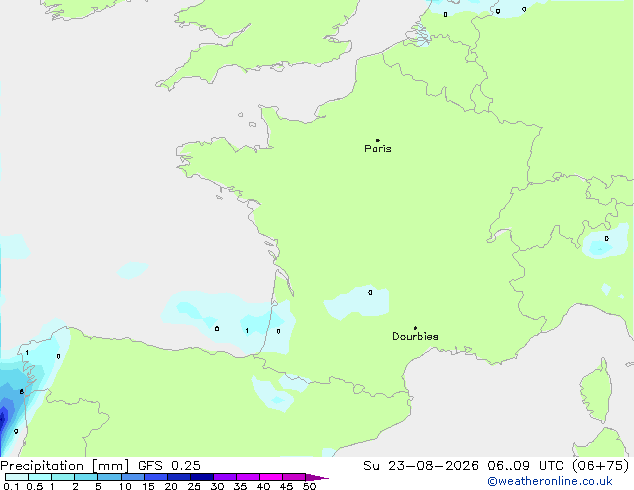
Task: Click the "06..09 UTC" time text
Action: tap(526, 466)
